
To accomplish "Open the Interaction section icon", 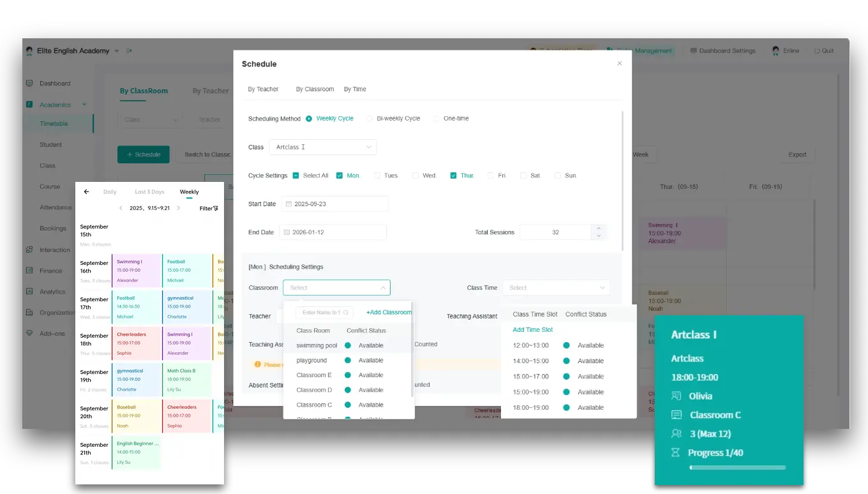I will pos(29,250).
